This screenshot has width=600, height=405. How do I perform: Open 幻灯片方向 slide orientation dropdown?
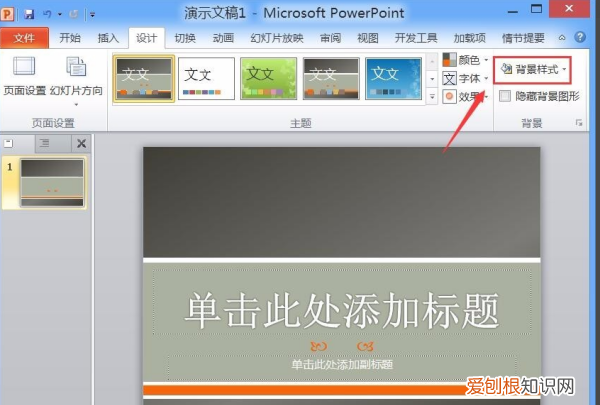76,80
